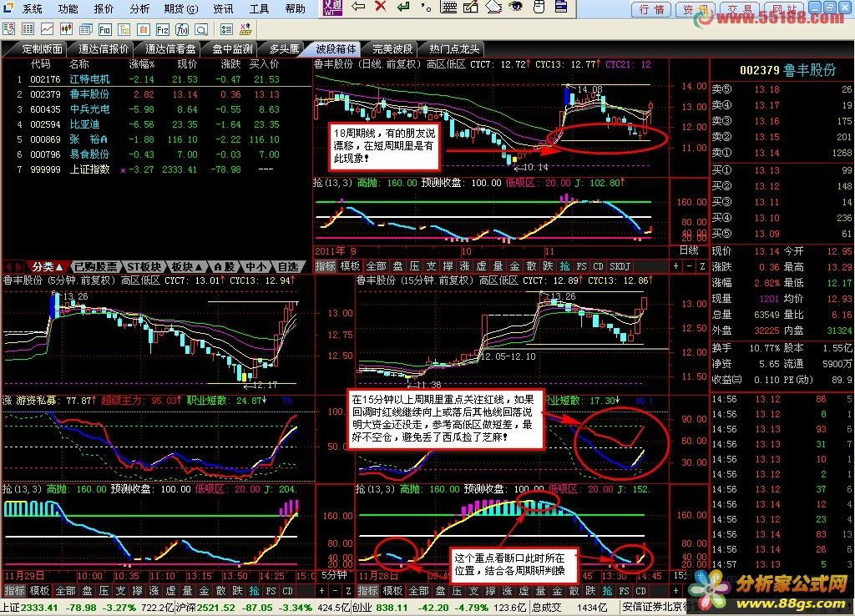The image size is (855, 616).
Task: Switch to the 热门点龙头 tab
Action: click(454, 49)
